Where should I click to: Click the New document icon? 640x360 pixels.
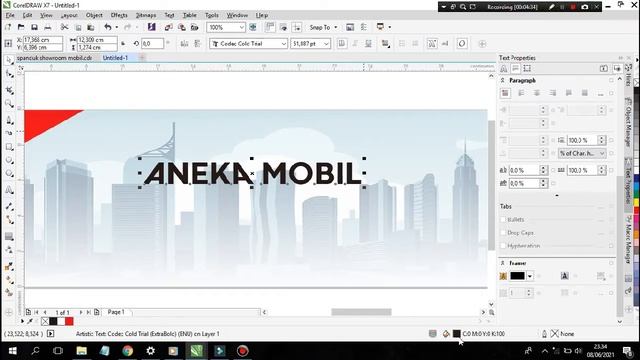click(x=8, y=27)
